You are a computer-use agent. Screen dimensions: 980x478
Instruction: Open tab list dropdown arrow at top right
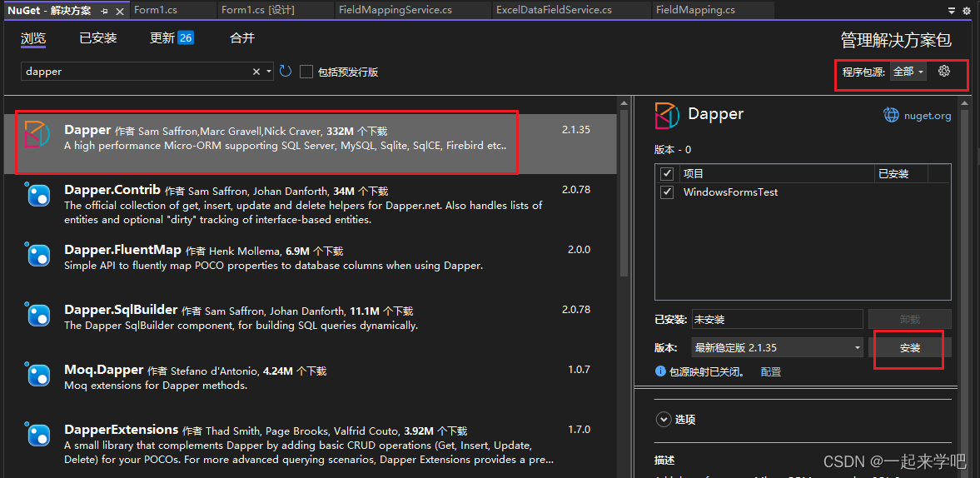(952, 11)
